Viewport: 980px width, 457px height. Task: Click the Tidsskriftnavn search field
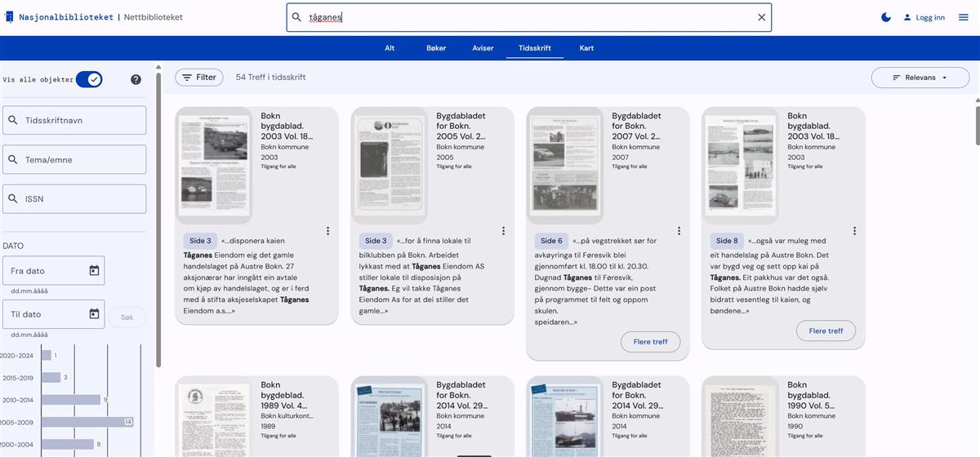(x=74, y=121)
